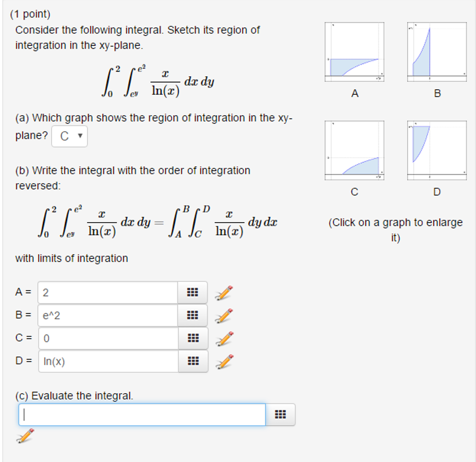Click inside the C input field containing 0
The width and height of the screenshot is (476, 462).
pos(107,338)
